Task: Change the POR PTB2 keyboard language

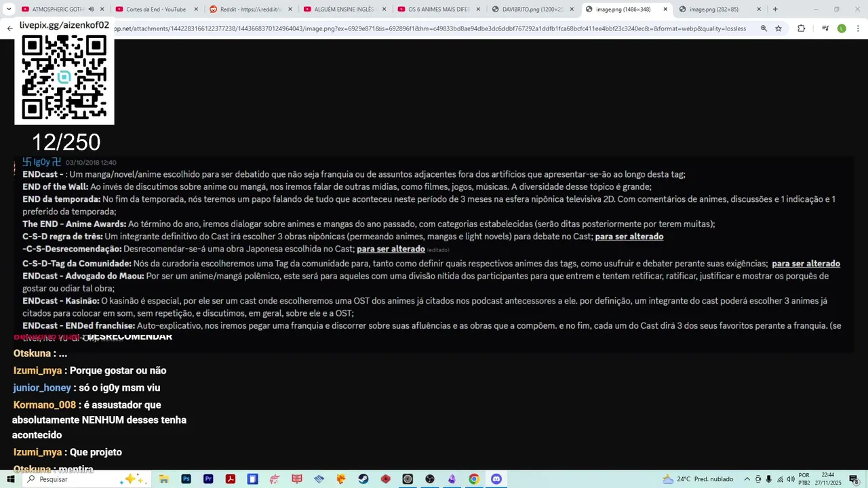Action: point(804,479)
